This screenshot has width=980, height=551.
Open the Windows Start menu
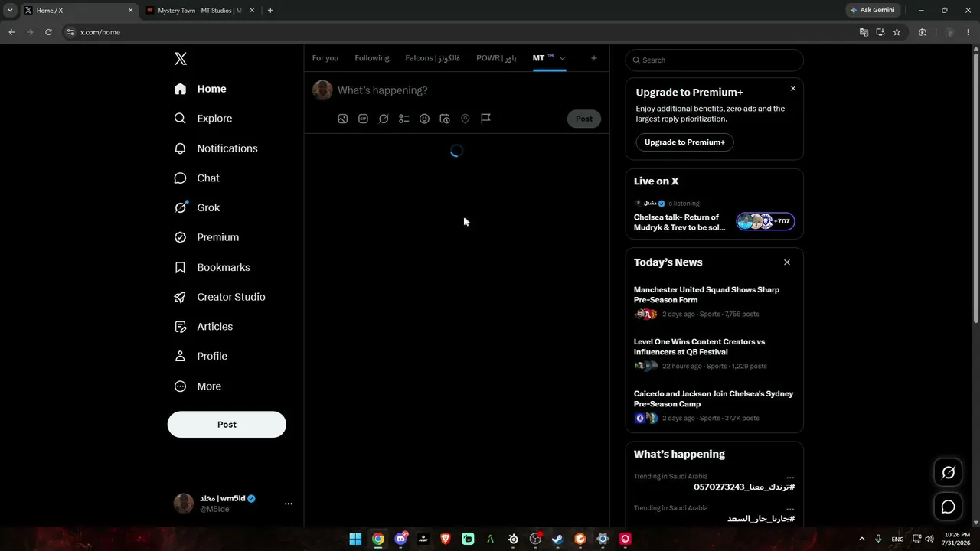[355, 539]
